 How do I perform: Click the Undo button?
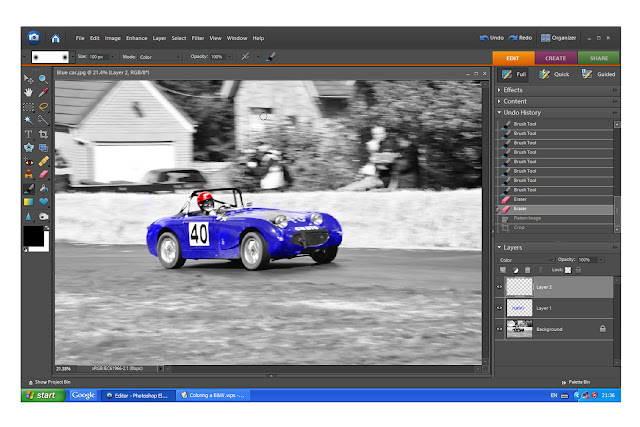pos(492,37)
